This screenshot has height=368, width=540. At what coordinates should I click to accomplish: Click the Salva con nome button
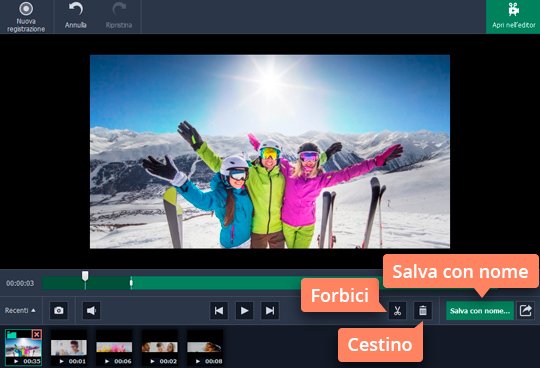click(x=480, y=311)
